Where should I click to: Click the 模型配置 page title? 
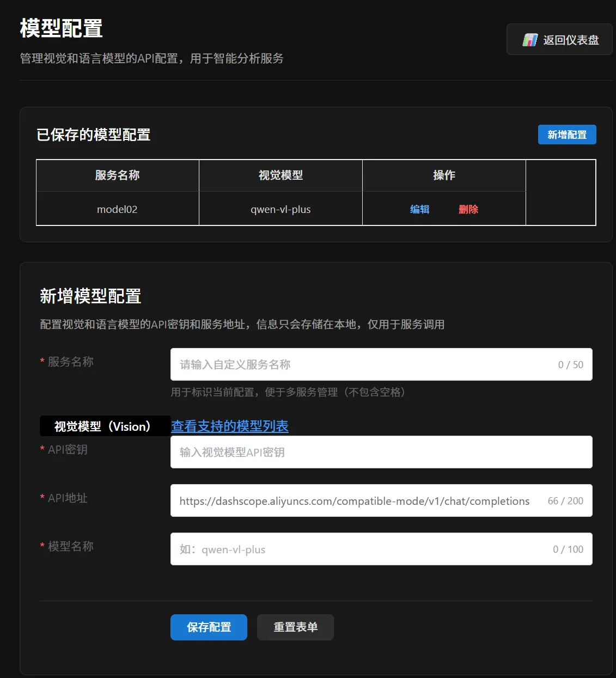(61, 28)
